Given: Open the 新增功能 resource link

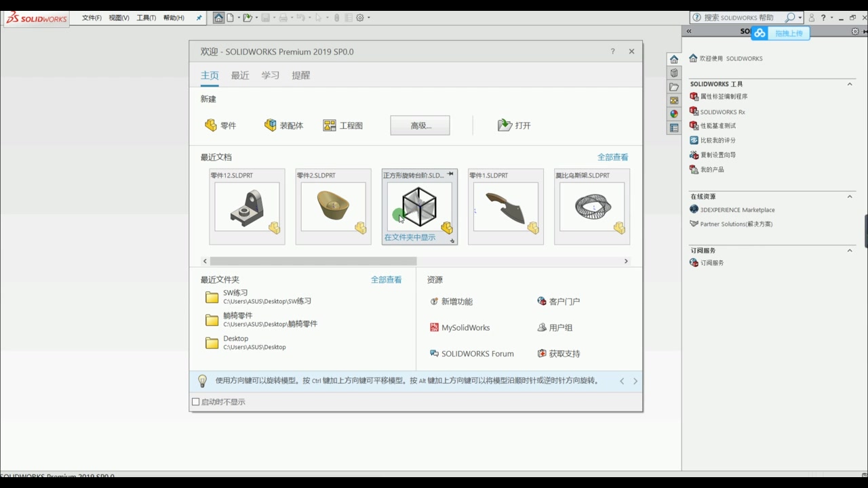Looking at the screenshot, I should tap(451, 302).
